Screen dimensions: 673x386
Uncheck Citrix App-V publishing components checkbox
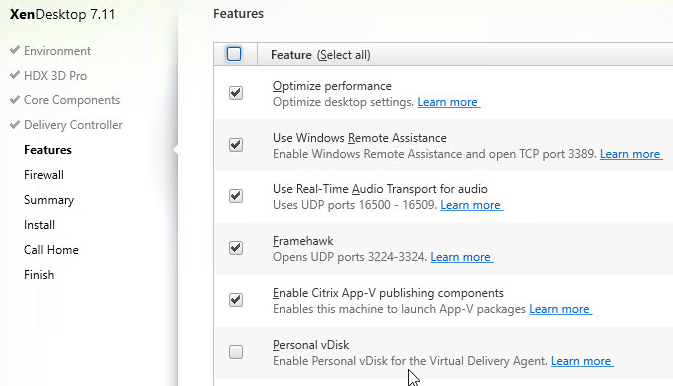(x=236, y=300)
